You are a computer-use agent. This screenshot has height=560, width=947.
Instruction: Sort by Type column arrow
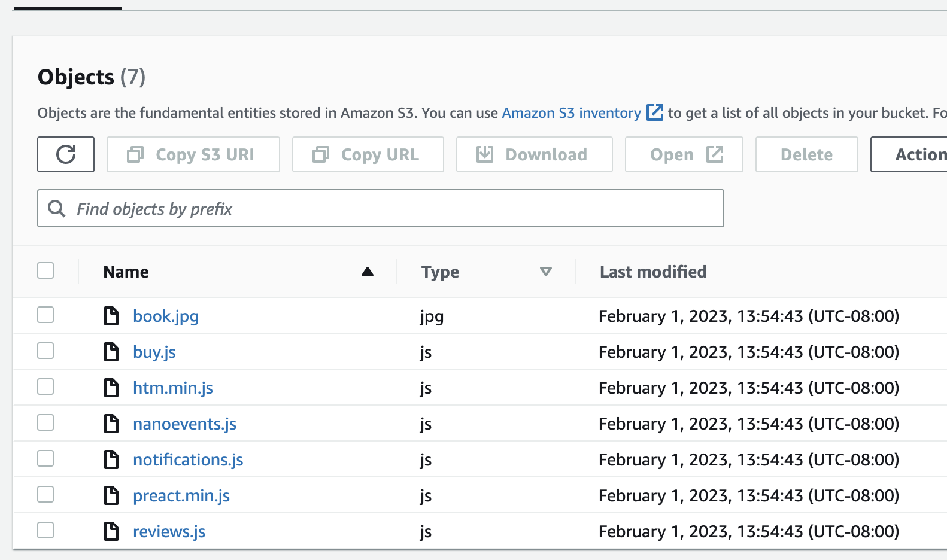pos(545,272)
